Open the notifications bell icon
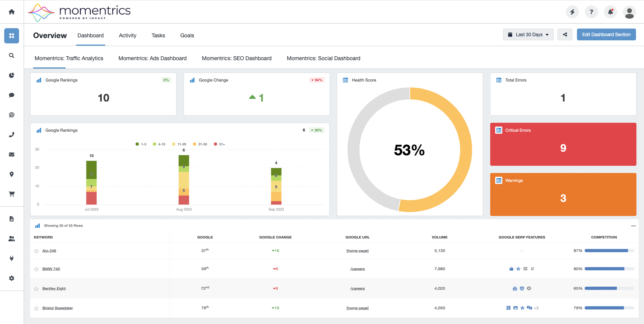The height and width of the screenshot is (324, 644). click(x=610, y=12)
